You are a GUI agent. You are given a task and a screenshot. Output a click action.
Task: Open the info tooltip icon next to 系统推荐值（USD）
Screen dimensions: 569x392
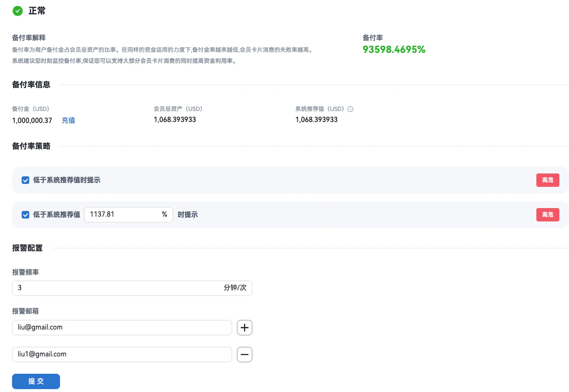coord(350,109)
